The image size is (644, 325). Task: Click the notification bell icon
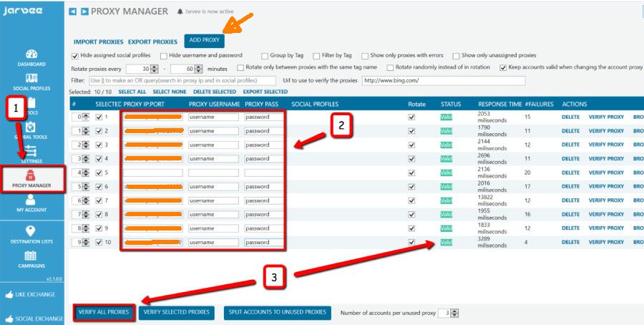click(x=180, y=11)
